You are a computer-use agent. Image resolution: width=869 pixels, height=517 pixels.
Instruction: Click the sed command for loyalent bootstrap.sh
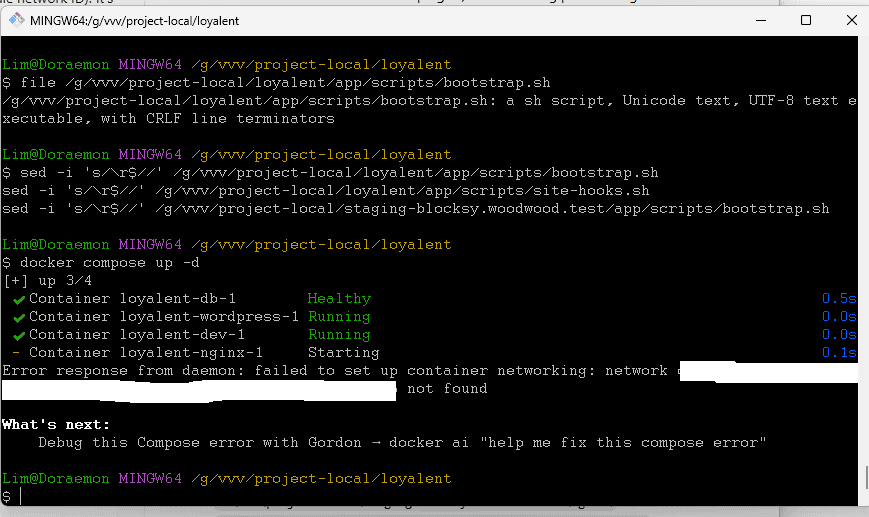(x=330, y=173)
